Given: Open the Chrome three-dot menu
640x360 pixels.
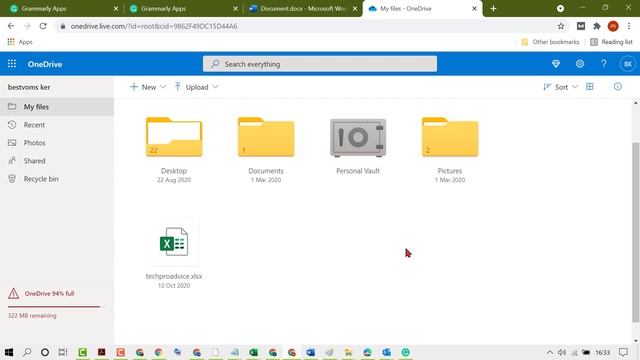Looking at the screenshot, I should [x=629, y=26].
